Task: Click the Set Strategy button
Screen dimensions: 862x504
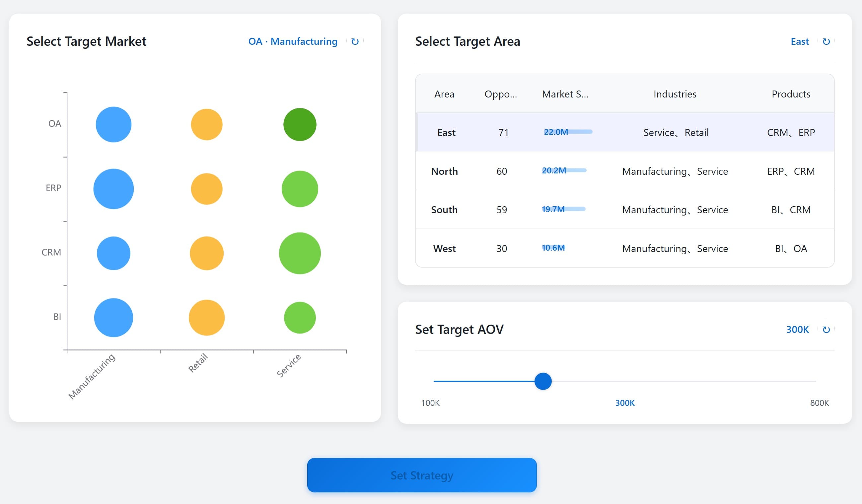Action: coord(421,475)
